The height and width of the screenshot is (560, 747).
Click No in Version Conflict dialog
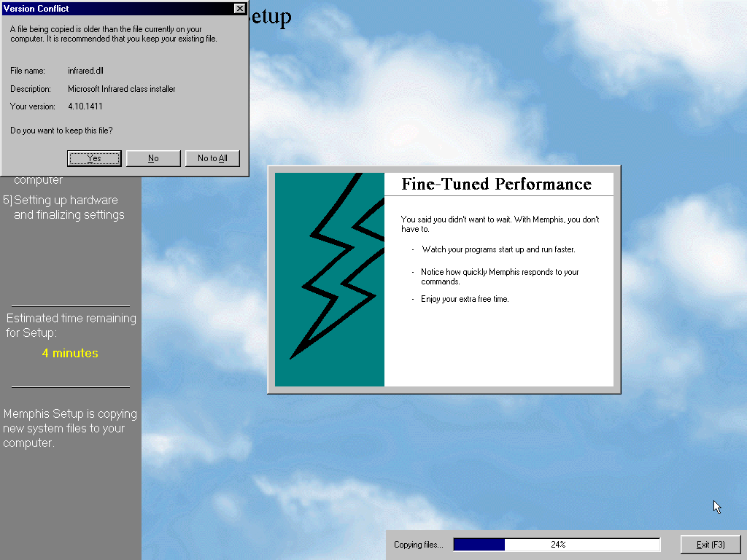point(153,158)
